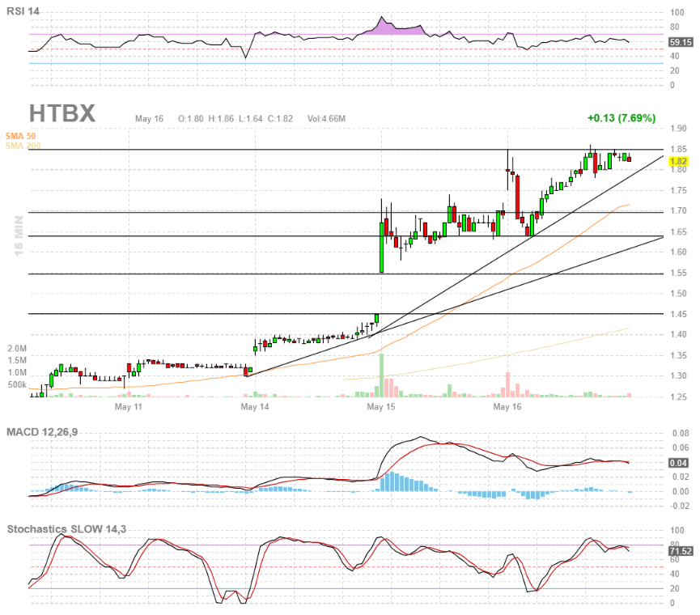Toggle SMA 50 overlay visibility

point(19,138)
